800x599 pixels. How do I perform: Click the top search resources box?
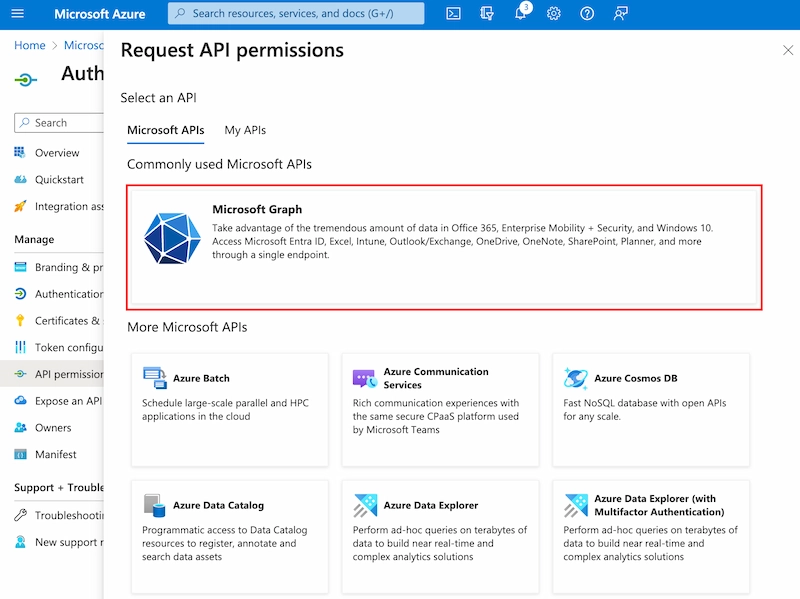pyautogui.click(x=296, y=14)
